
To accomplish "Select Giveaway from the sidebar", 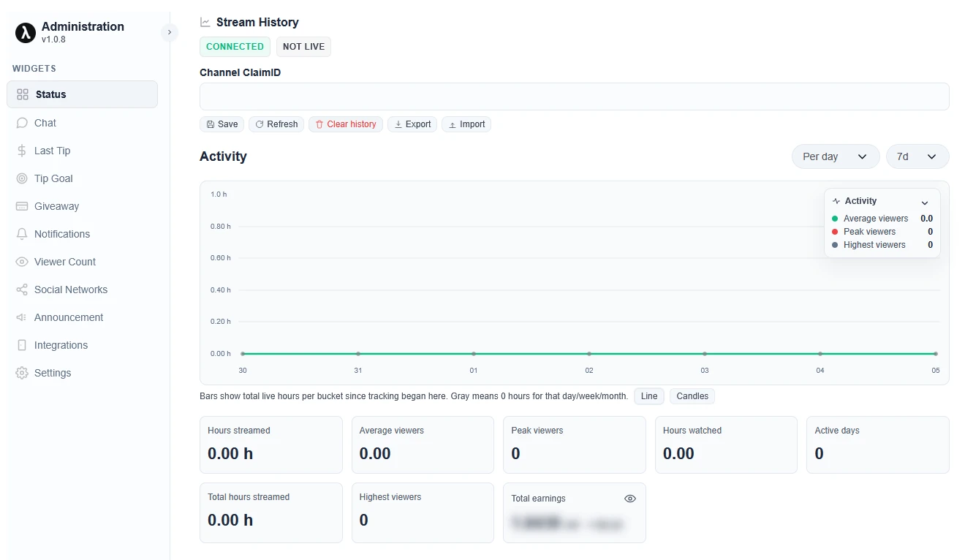I will (x=82, y=206).
